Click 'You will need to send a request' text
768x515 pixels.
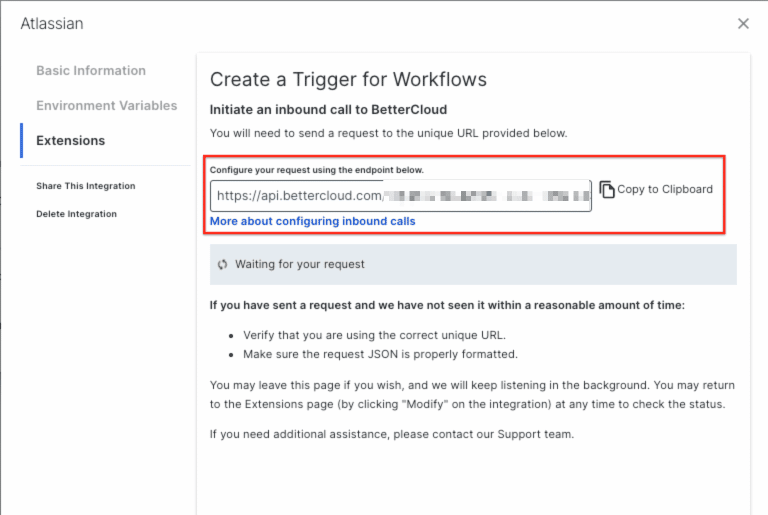coord(388,133)
